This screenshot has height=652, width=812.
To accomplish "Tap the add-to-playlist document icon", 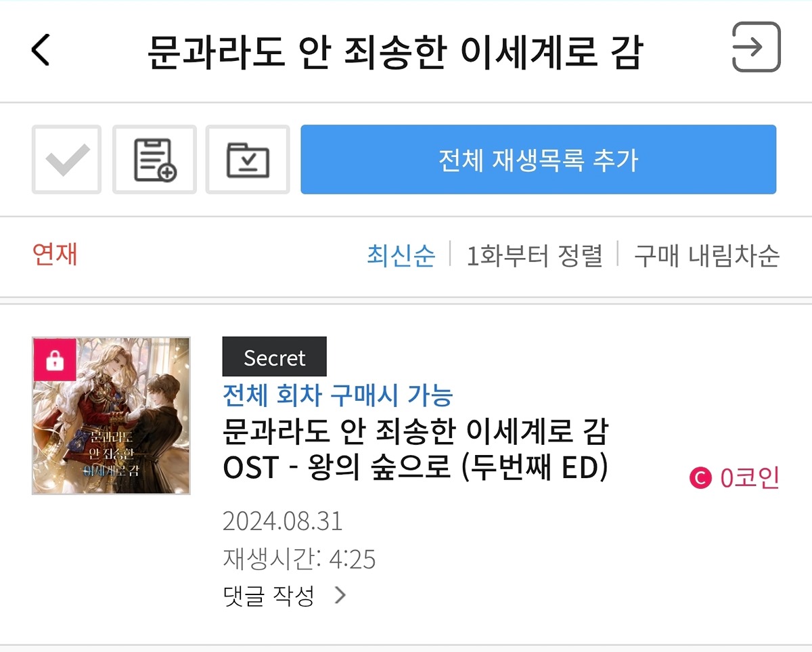I will pos(154,159).
